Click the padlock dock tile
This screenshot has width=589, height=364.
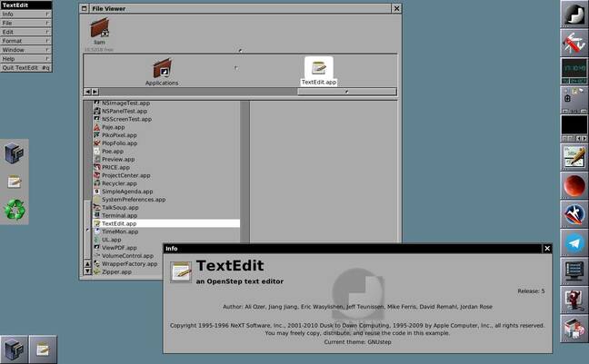574,100
